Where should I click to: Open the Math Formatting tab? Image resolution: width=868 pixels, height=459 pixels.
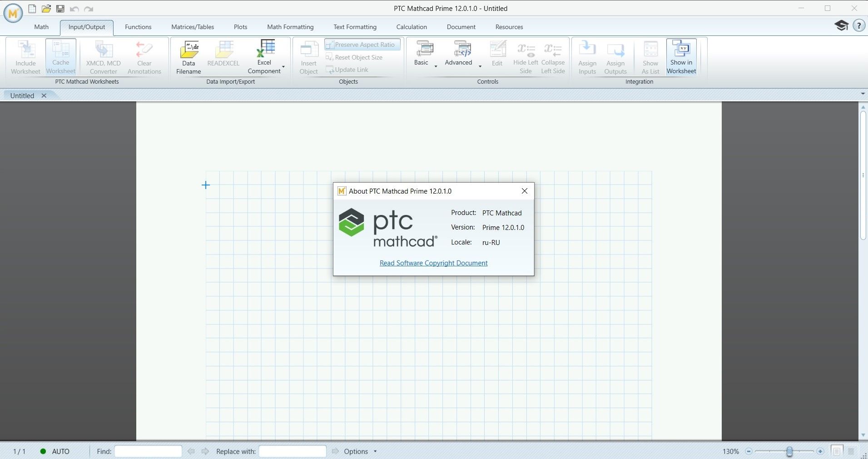pyautogui.click(x=290, y=27)
